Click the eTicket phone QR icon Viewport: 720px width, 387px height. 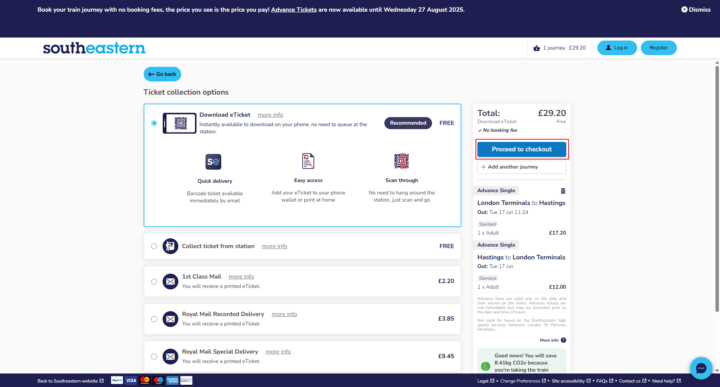click(180, 123)
